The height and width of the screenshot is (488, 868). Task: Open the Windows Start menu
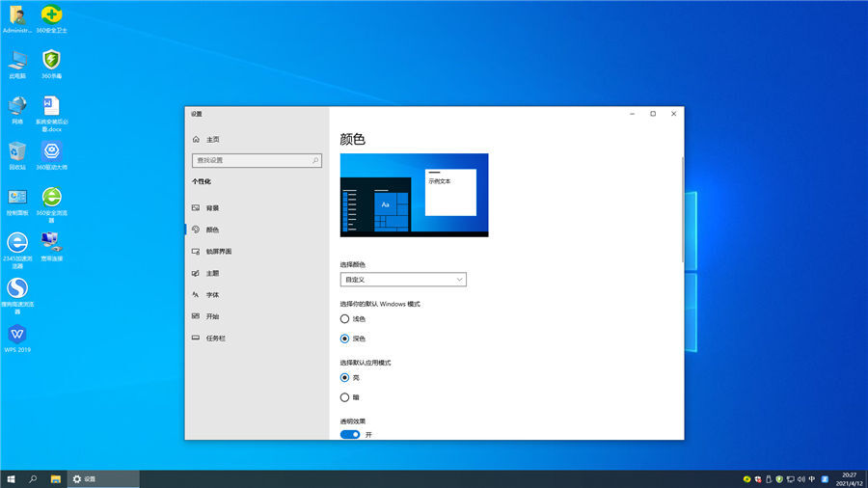[x=11, y=479]
